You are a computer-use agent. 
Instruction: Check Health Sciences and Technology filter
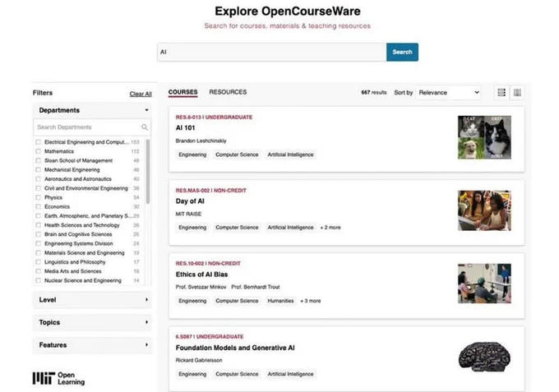click(x=38, y=225)
